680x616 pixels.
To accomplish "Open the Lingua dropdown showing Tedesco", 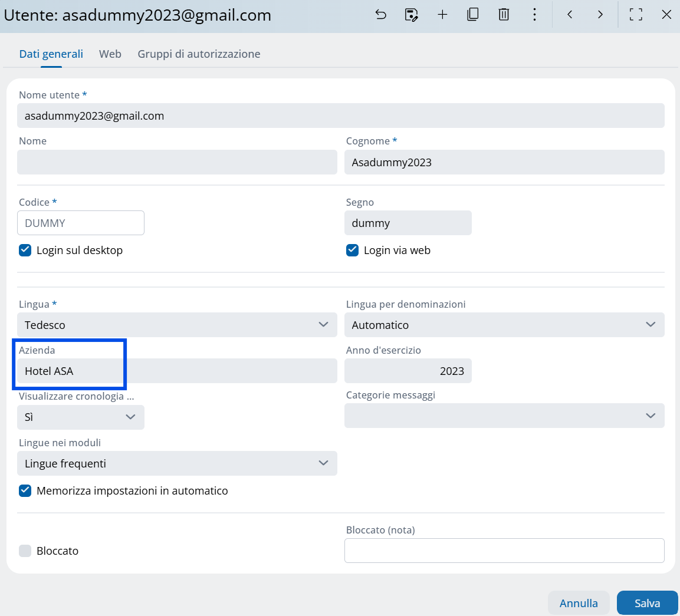I will 177,325.
